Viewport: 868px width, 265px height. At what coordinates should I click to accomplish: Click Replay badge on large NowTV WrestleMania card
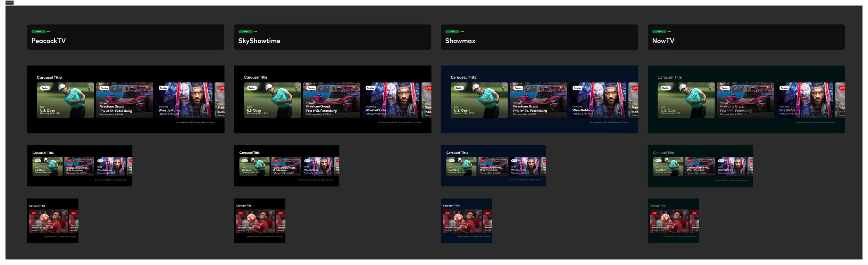click(x=784, y=88)
